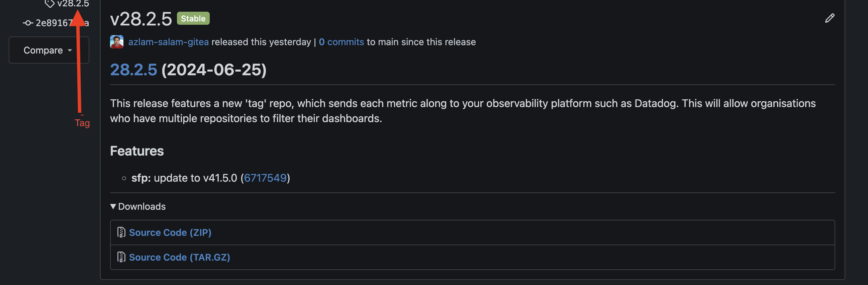868x285 pixels.
Task: Click the red Tag annotation label
Action: (x=82, y=123)
